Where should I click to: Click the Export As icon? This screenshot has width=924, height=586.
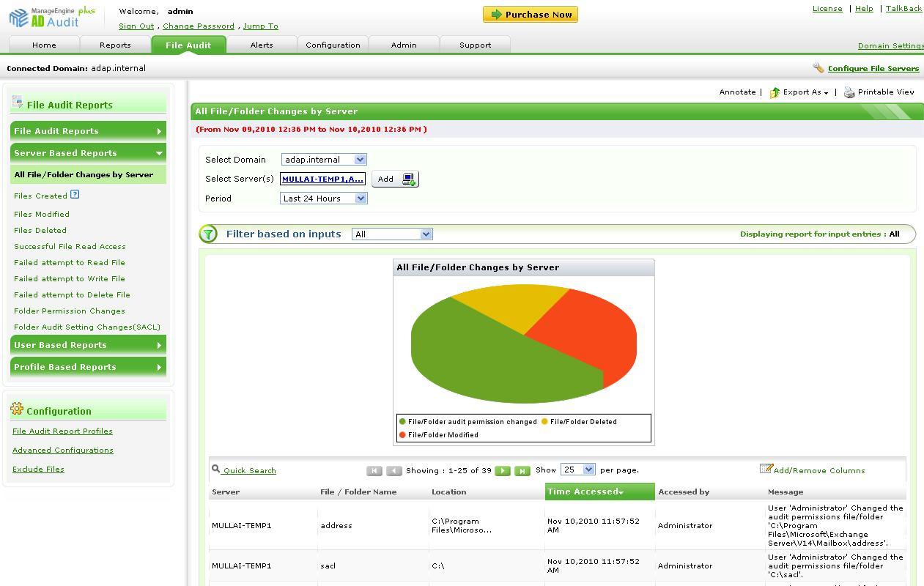[x=775, y=92]
